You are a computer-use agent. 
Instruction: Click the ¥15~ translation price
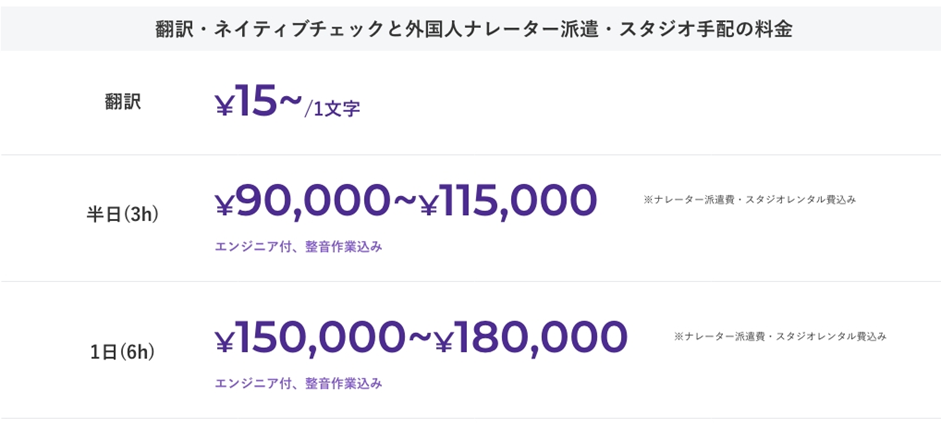258,102
